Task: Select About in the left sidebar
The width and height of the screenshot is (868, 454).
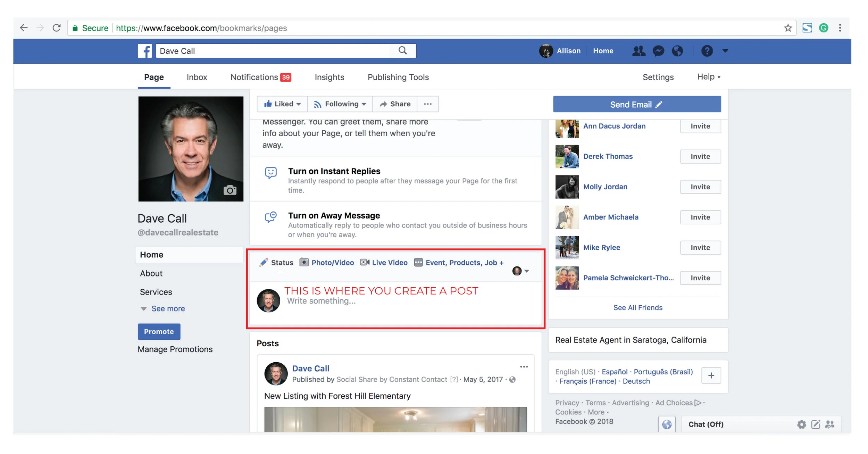Action: tap(151, 273)
